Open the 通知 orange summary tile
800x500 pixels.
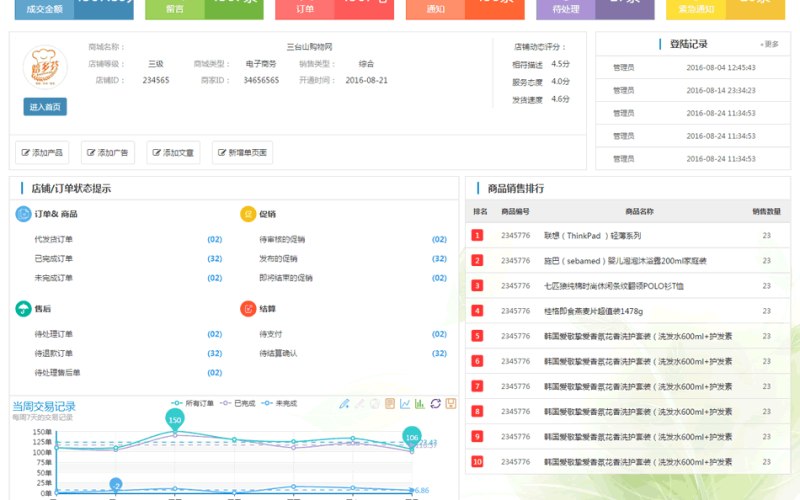(465, 9)
